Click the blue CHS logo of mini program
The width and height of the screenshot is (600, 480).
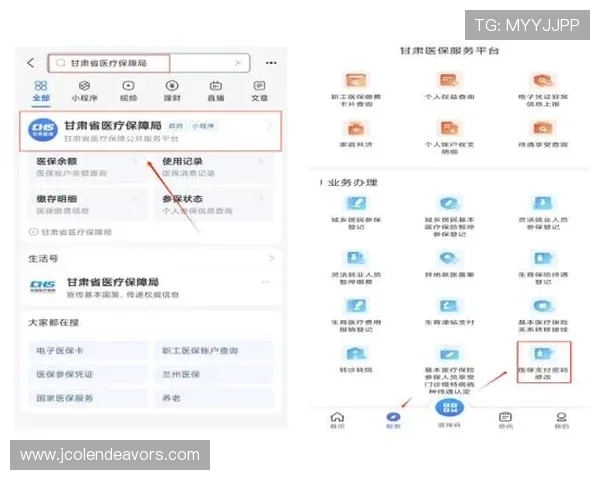pos(43,130)
